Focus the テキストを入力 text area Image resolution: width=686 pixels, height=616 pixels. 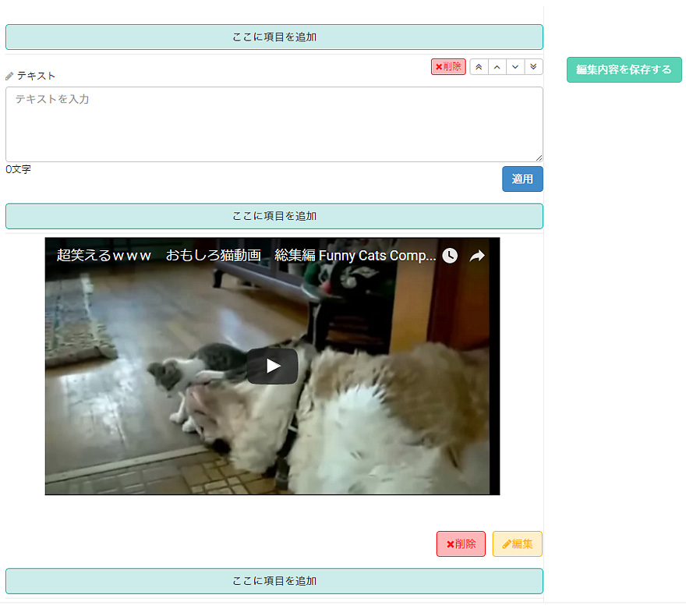[x=274, y=124]
